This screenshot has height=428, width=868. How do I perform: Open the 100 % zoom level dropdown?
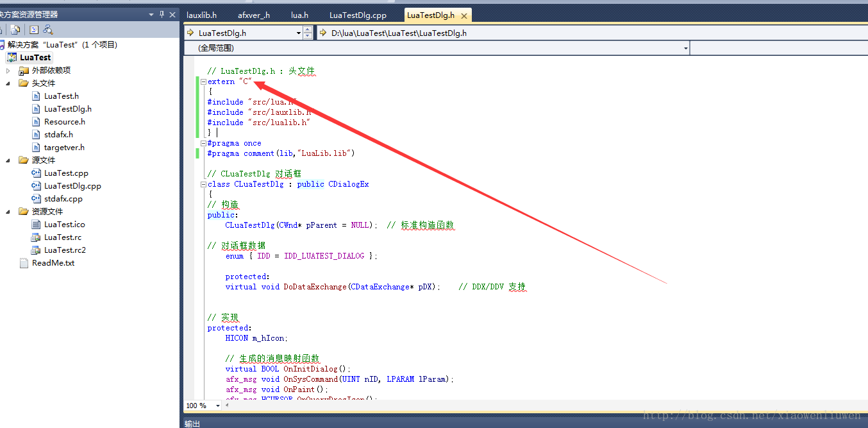coord(218,406)
